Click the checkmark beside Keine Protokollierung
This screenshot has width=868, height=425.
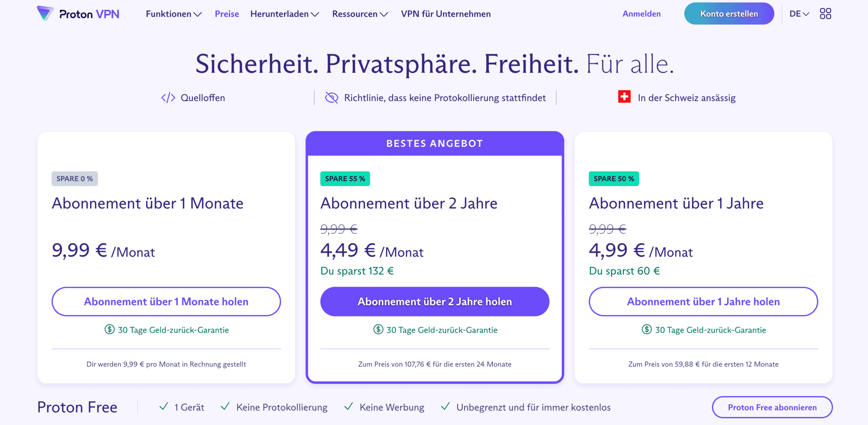pos(225,406)
